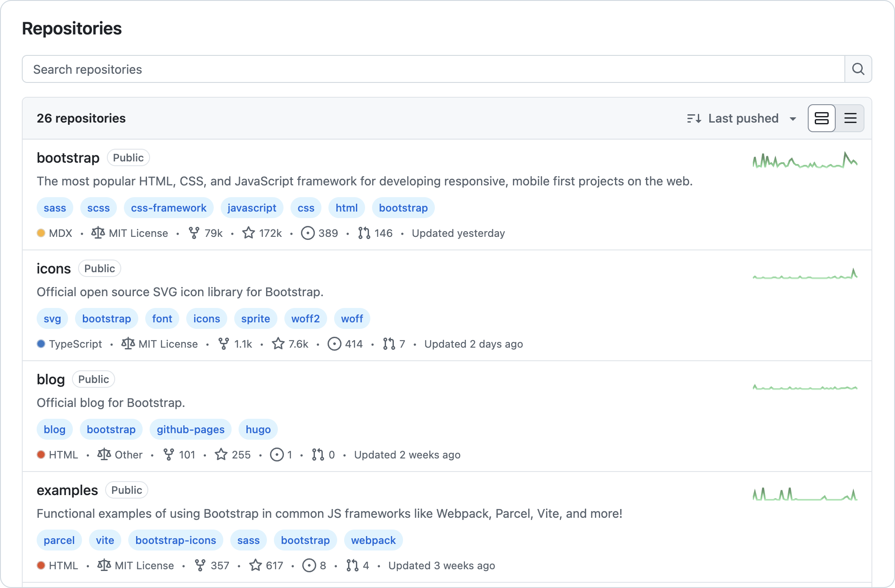Click the pull request icon for bootstrap's 146

(364, 233)
